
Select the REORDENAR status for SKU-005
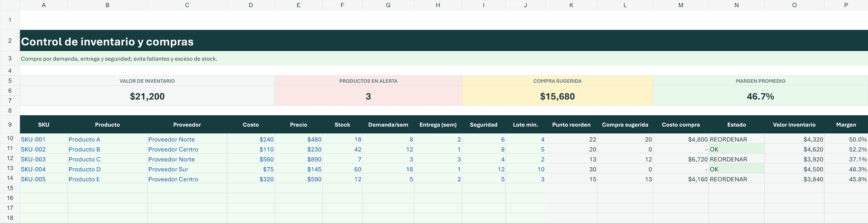737,179
